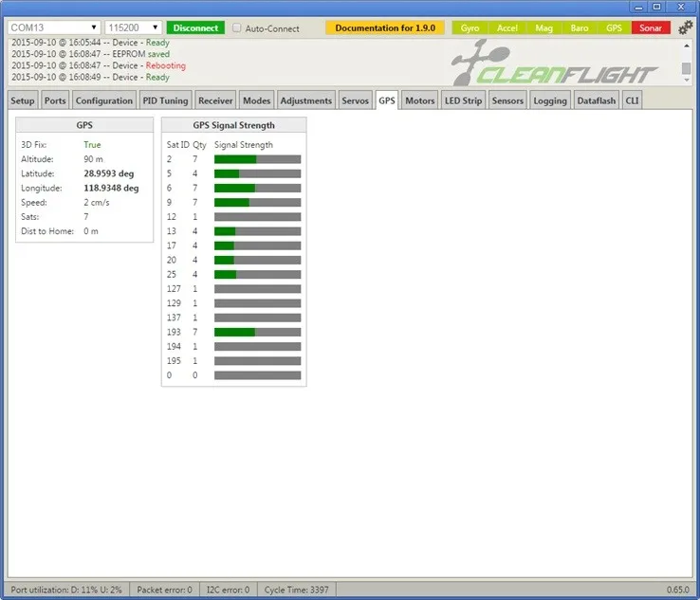Click the 0.65.0 version number
The image size is (700, 600).
click(x=677, y=590)
